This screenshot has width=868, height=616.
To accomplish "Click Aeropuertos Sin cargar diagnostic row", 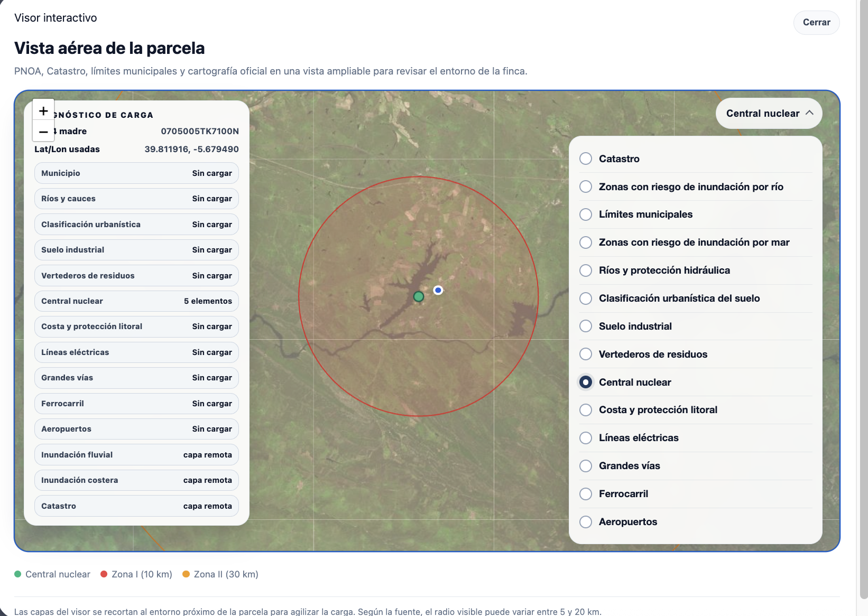I will [136, 429].
